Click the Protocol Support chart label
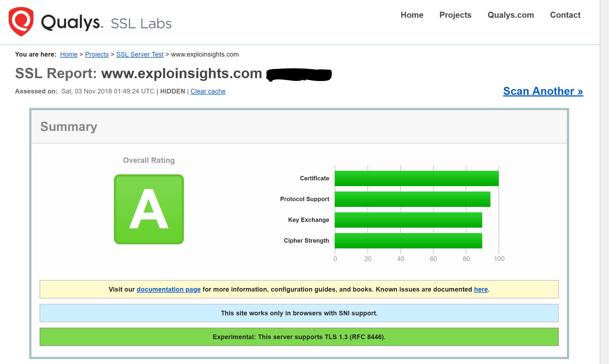Viewport: 609px width, 364px height. [305, 199]
